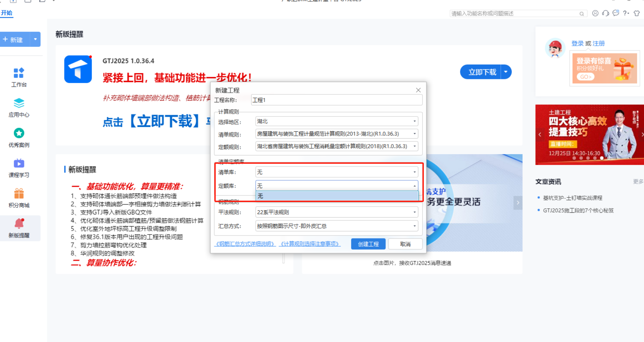This screenshot has width=644, height=342.
Task: Click the search magnifier icon
Action: click(582, 14)
